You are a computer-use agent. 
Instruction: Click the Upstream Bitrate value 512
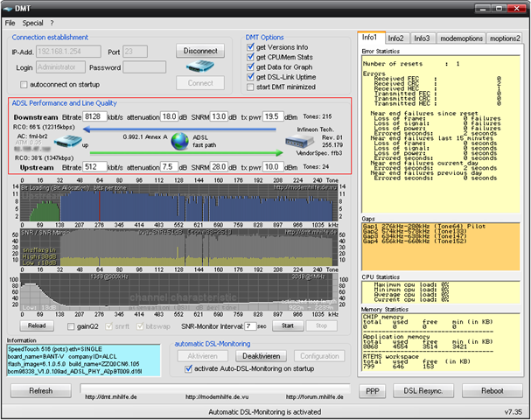point(94,167)
